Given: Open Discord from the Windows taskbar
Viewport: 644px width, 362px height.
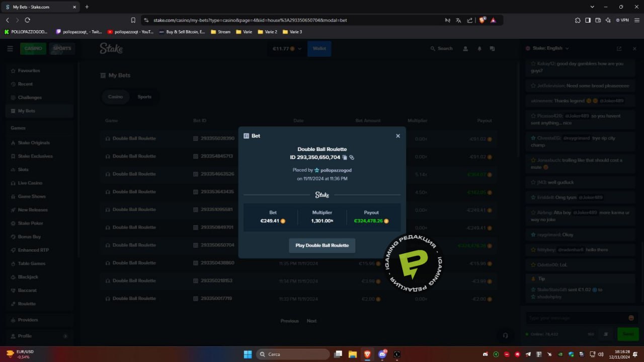Looking at the screenshot, I should point(382,354).
